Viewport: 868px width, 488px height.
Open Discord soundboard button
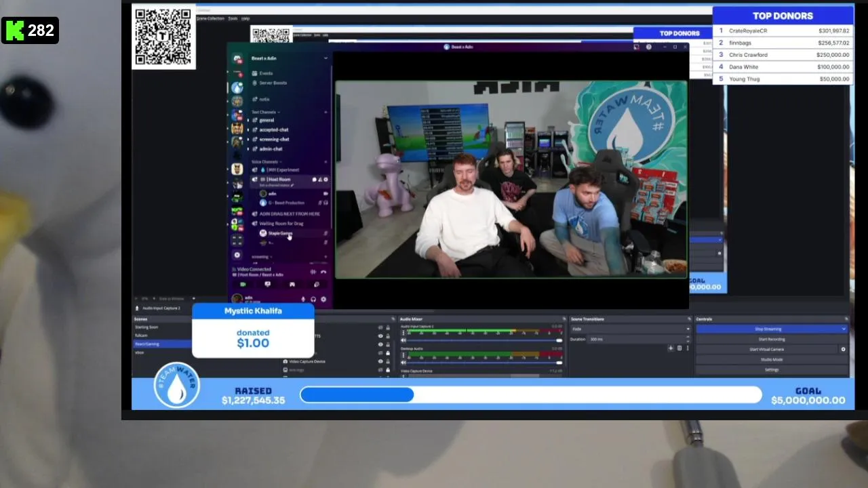pyautogui.click(x=317, y=285)
